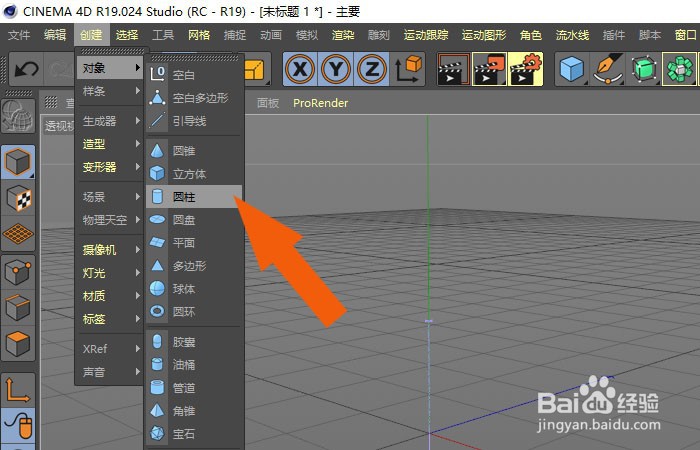700x450 pixels.
Task: Open the 编辑 menu
Action: point(55,35)
